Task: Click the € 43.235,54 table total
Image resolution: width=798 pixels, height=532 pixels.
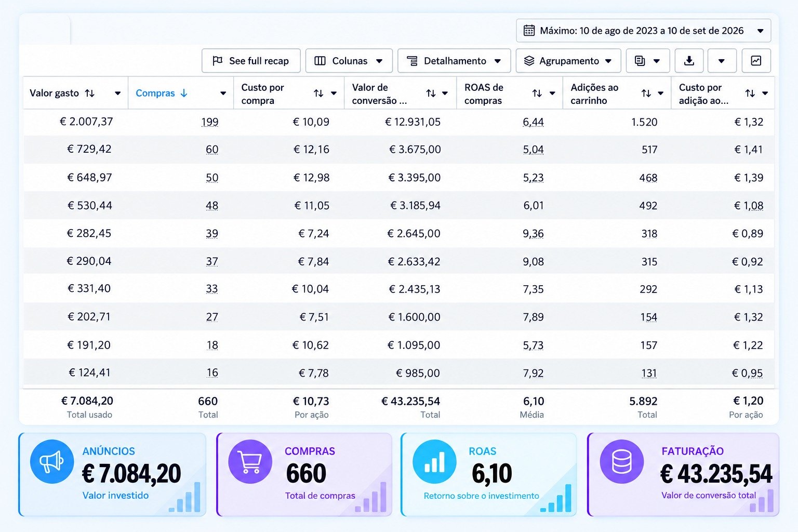Action: (410, 401)
